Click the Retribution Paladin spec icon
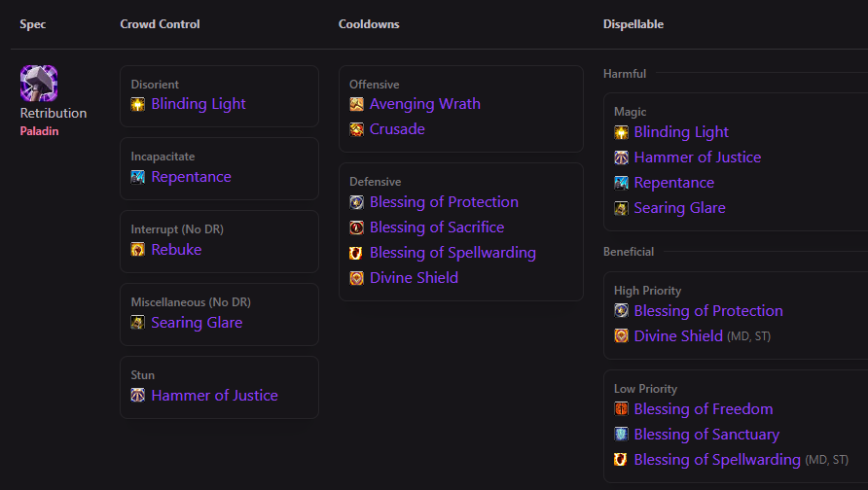The height and width of the screenshot is (490, 868). (39, 84)
